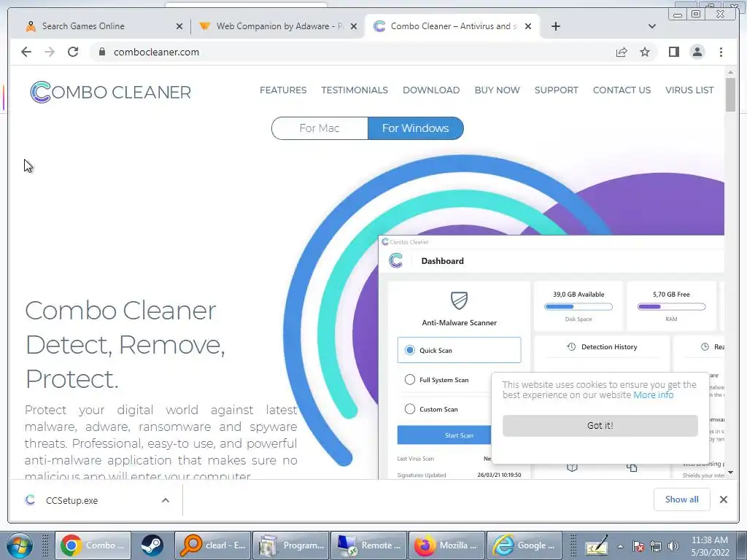Open the CONTACT US menu item
747x560 pixels.
[x=622, y=90]
